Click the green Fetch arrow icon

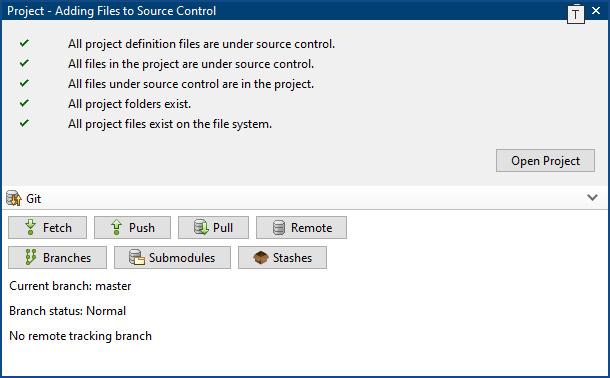tap(30, 228)
